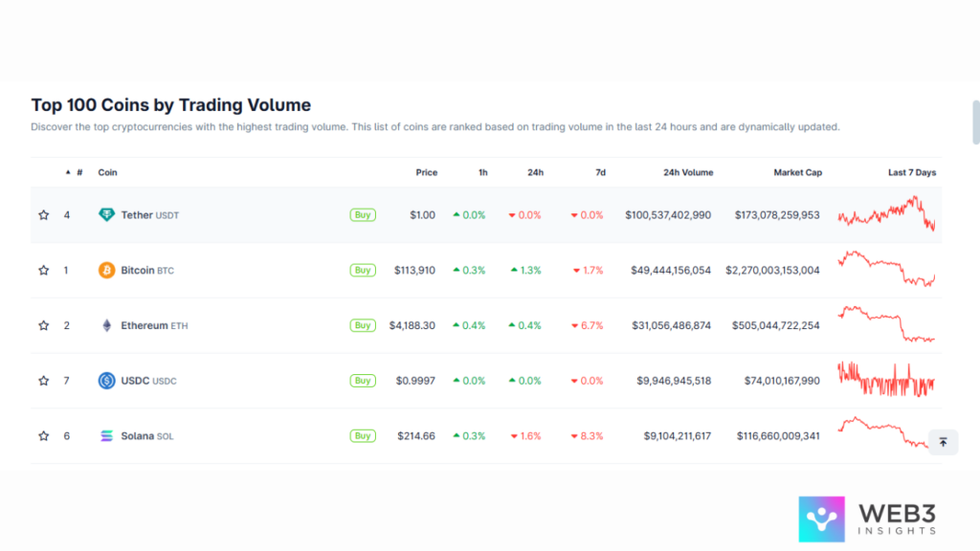Screen dimensions: 980x551
Task: Open the Solana SOL coin page
Action: point(147,436)
